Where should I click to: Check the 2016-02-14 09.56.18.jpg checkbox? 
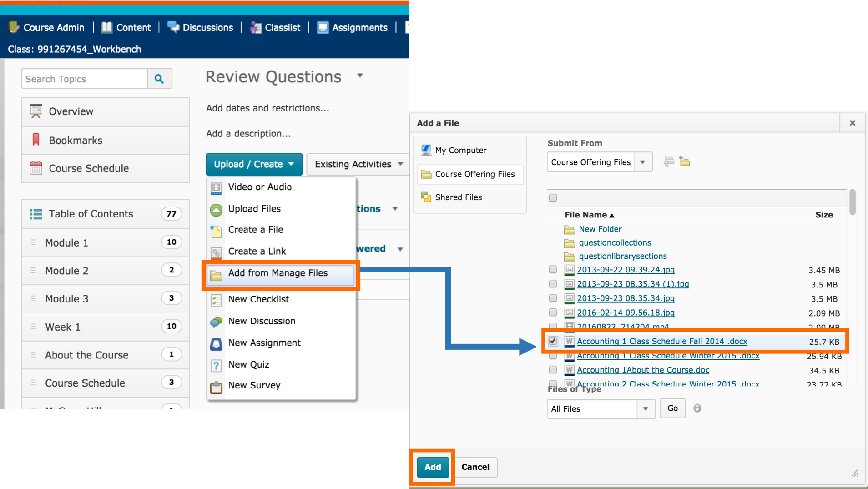click(x=553, y=313)
